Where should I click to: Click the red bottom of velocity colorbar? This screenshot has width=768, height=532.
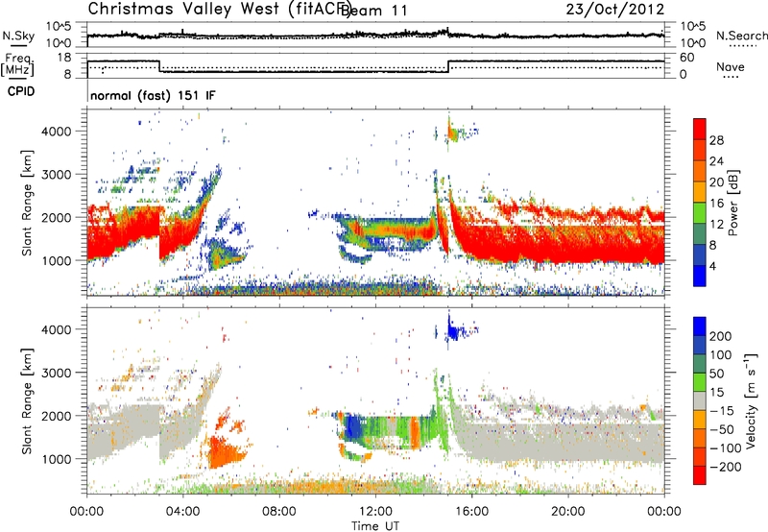pos(700,475)
